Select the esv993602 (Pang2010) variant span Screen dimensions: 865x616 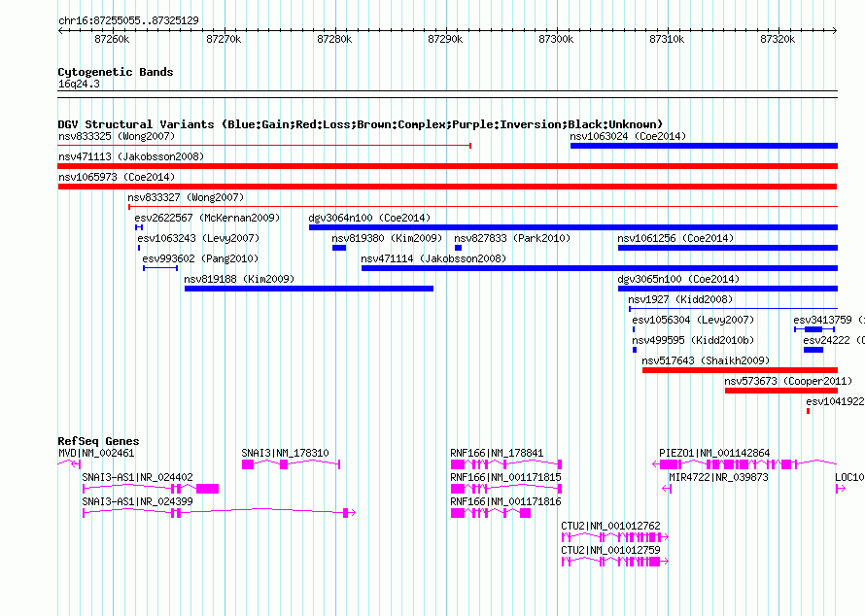tap(160, 268)
